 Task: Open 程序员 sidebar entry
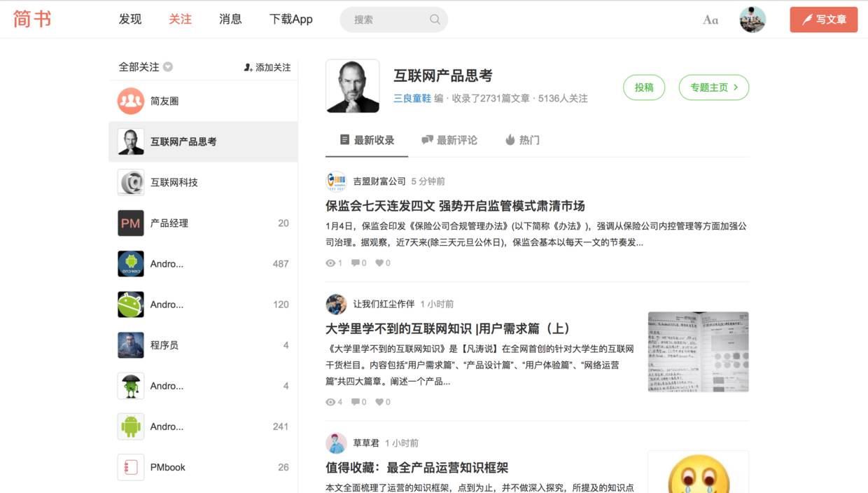[x=203, y=345]
